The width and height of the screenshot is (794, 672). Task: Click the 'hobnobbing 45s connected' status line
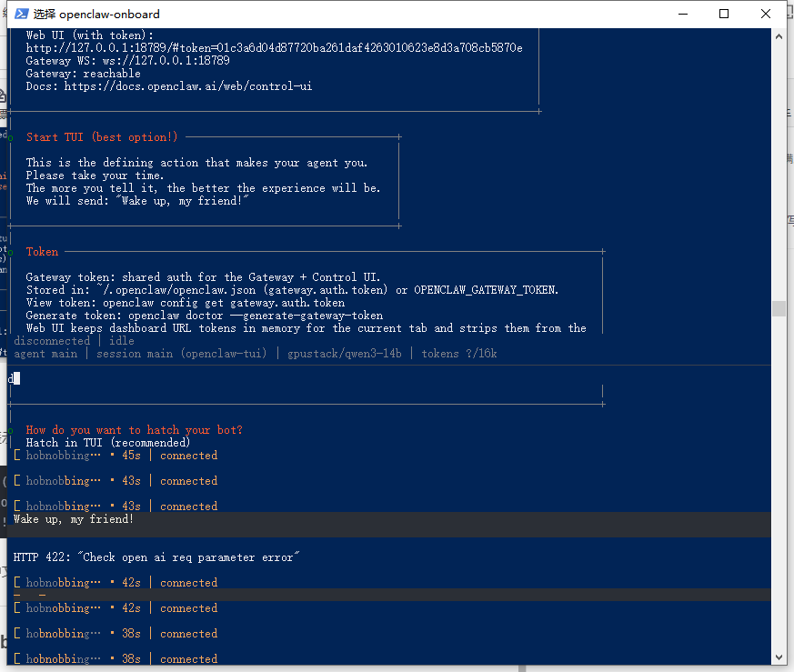(116, 456)
